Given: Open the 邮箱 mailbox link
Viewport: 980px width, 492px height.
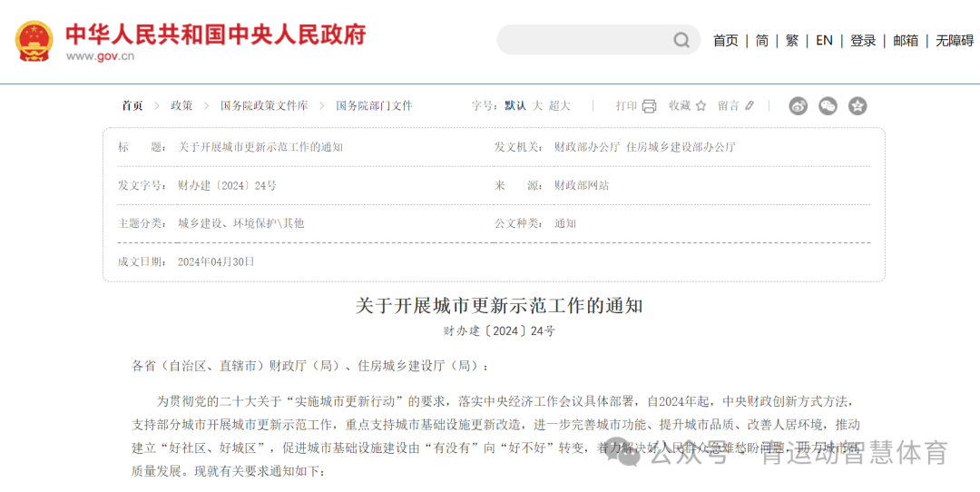Looking at the screenshot, I should 906,41.
